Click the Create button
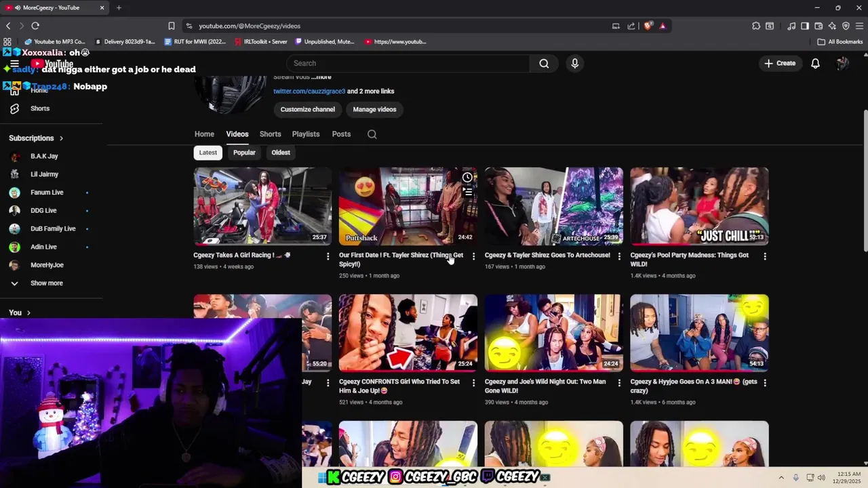868x488 pixels. (779, 63)
